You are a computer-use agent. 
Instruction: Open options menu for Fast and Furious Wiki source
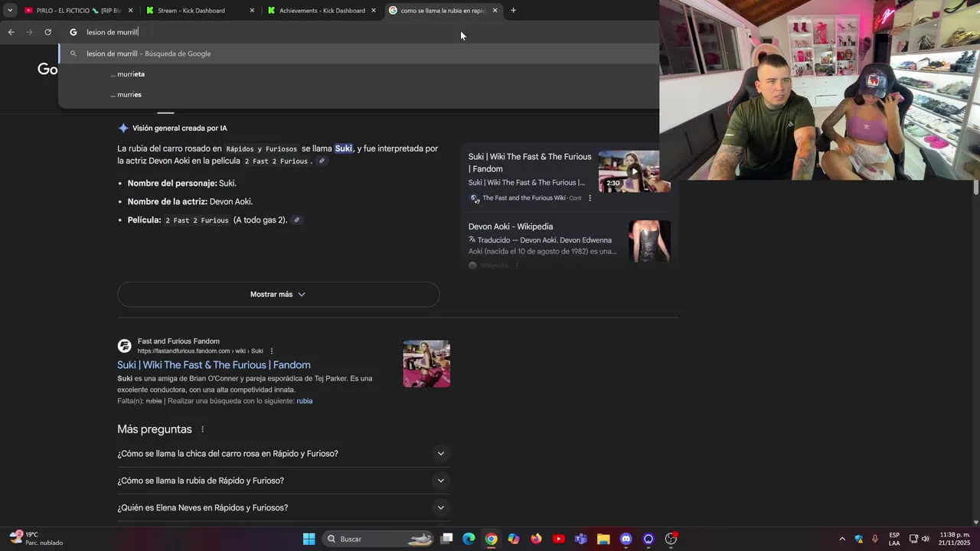click(590, 198)
